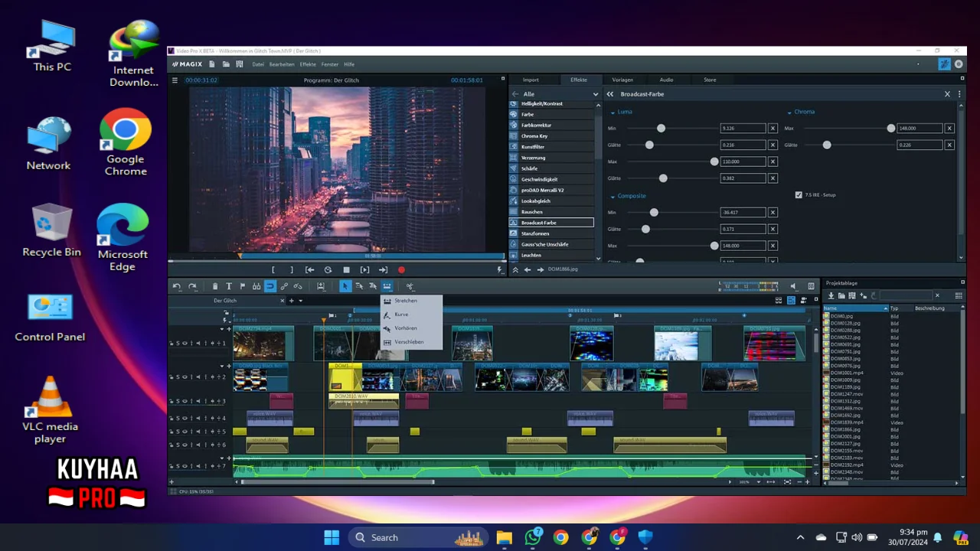Click the Stop playback square button
Viewport: 980px width, 551px height.
pyautogui.click(x=346, y=269)
